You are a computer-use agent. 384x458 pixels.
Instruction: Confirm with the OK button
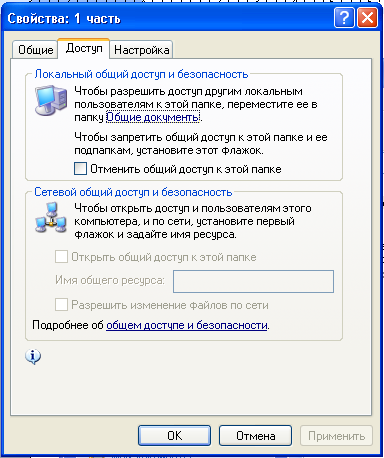[x=175, y=436]
